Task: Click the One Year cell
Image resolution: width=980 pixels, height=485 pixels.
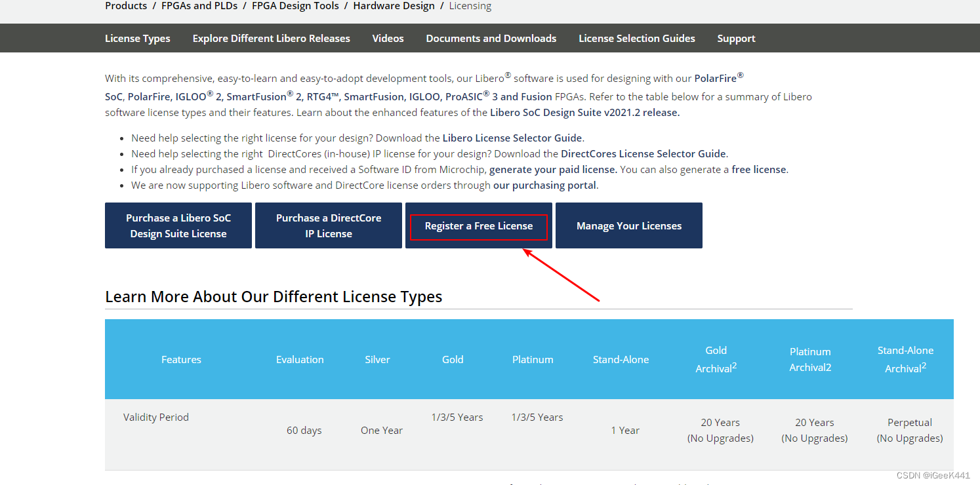Action: (x=382, y=431)
